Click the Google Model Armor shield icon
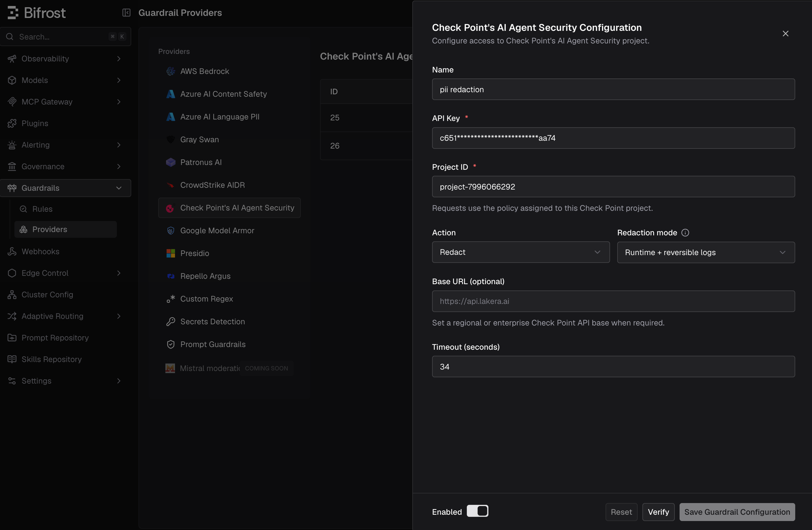 170,231
